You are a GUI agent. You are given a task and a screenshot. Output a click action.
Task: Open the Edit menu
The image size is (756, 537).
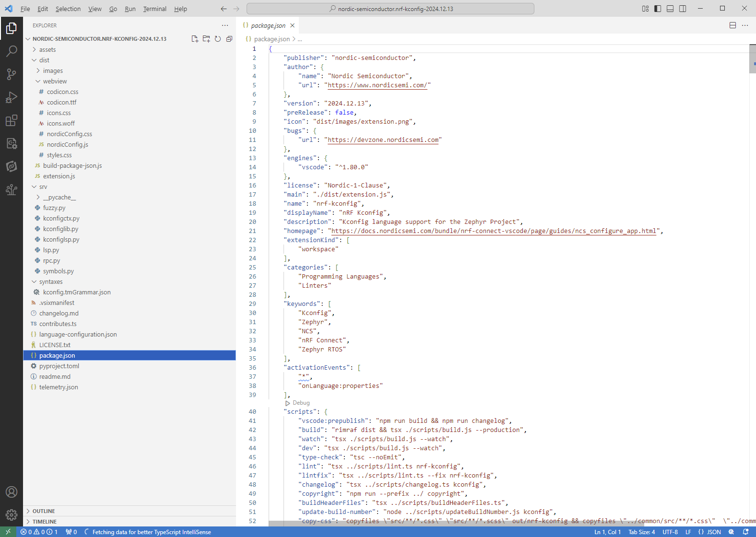[43, 9]
